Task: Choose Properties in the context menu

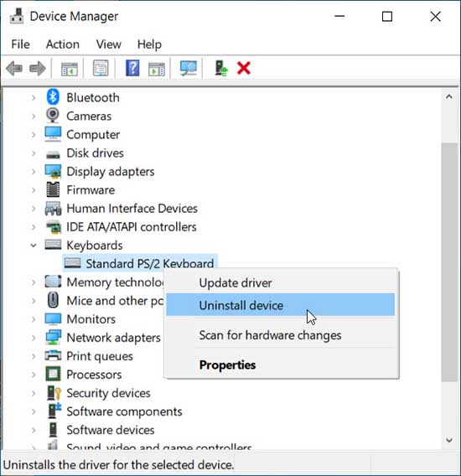Action: [227, 365]
